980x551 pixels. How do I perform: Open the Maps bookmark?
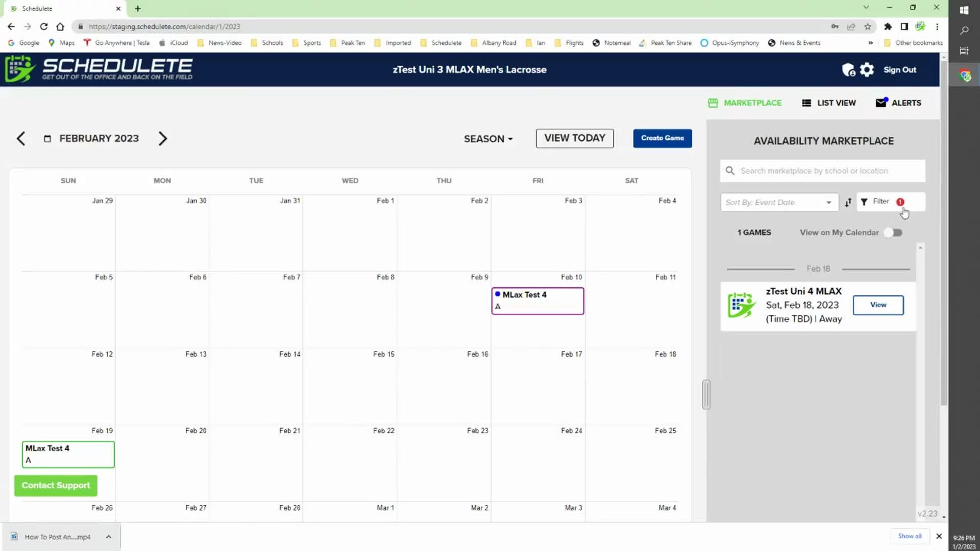pos(62,43)
